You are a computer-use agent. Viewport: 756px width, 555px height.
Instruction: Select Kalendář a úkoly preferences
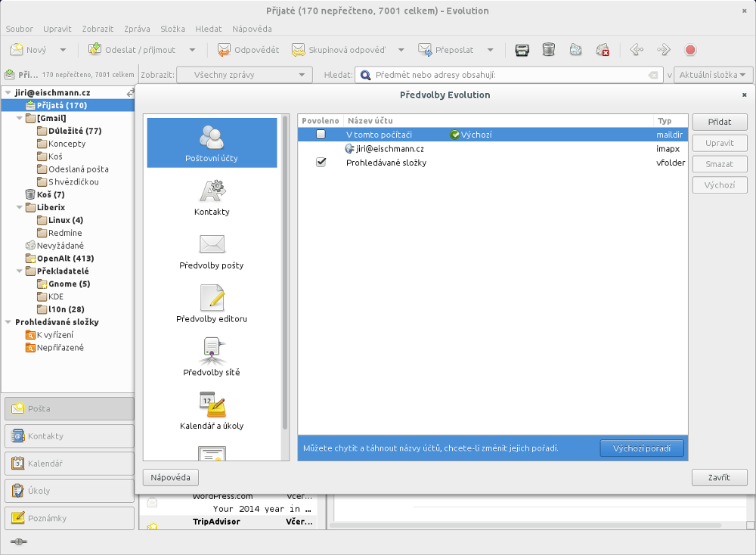click(212, 411)
